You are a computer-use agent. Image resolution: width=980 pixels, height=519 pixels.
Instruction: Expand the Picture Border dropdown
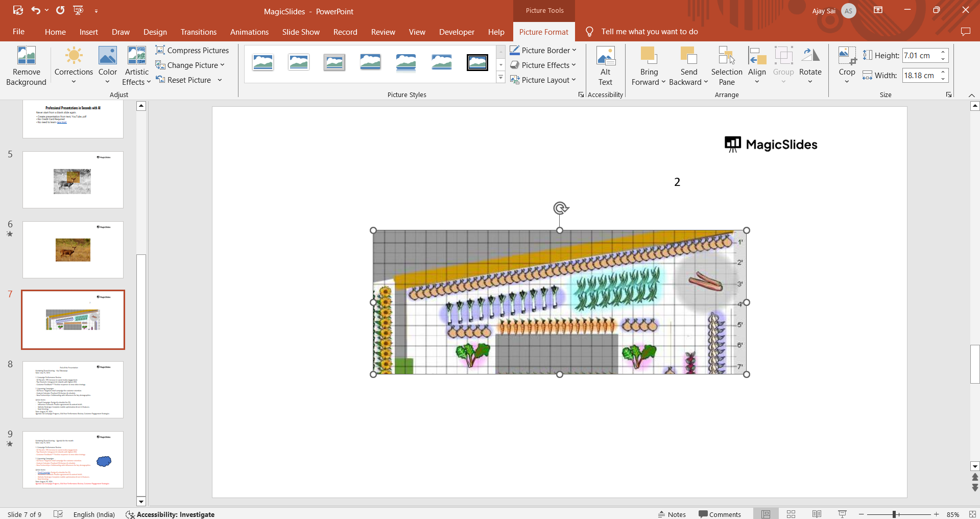pyautogui.click(x=574, y=50)
